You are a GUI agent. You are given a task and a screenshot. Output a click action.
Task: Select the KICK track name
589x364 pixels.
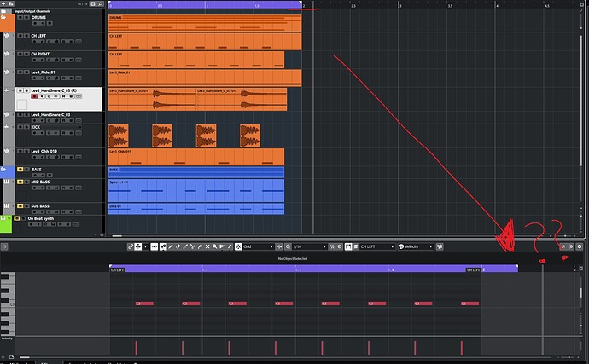tap(36, 127)
